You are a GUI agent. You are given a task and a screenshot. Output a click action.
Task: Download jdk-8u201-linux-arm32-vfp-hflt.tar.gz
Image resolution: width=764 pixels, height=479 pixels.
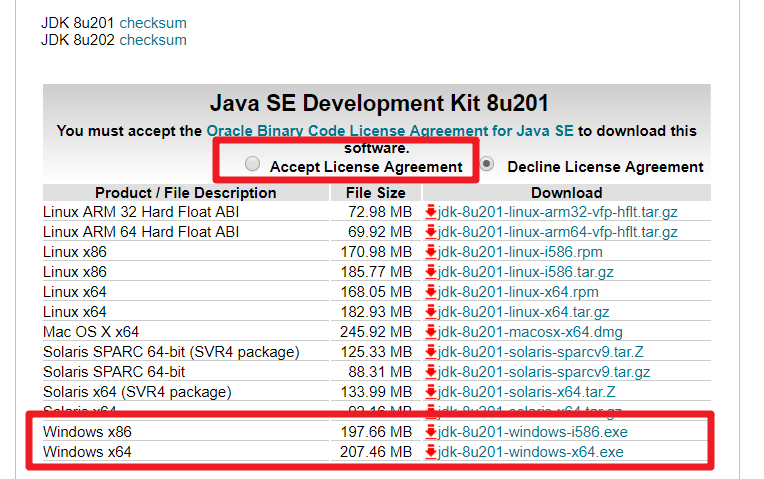pyautogui.click(x=557, y=212)
